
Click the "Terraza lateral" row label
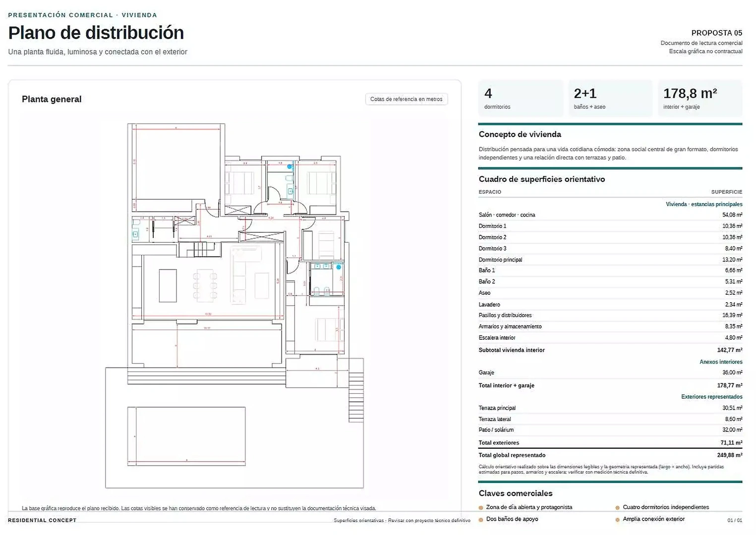495,419
